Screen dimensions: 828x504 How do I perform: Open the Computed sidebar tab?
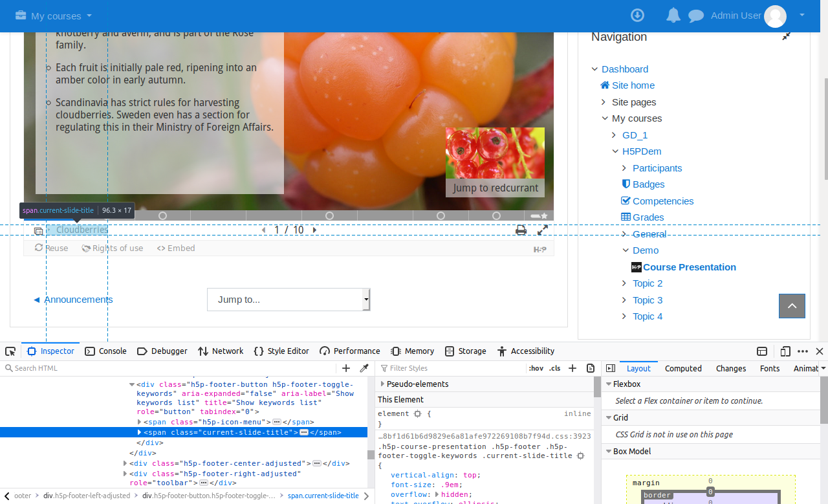click(x=683, y=368)
